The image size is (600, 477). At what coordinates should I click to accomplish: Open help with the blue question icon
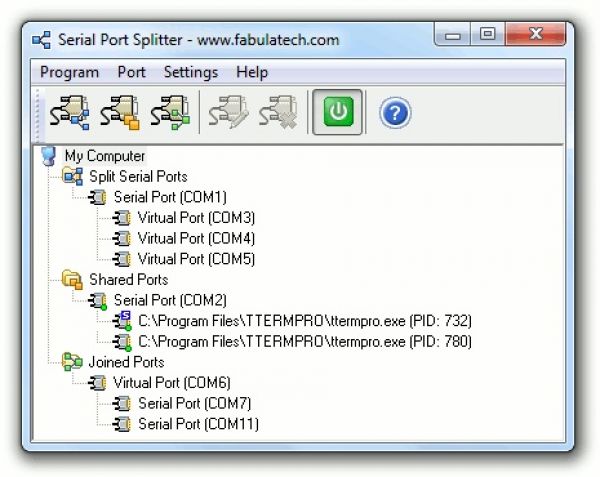click(395, 113)
